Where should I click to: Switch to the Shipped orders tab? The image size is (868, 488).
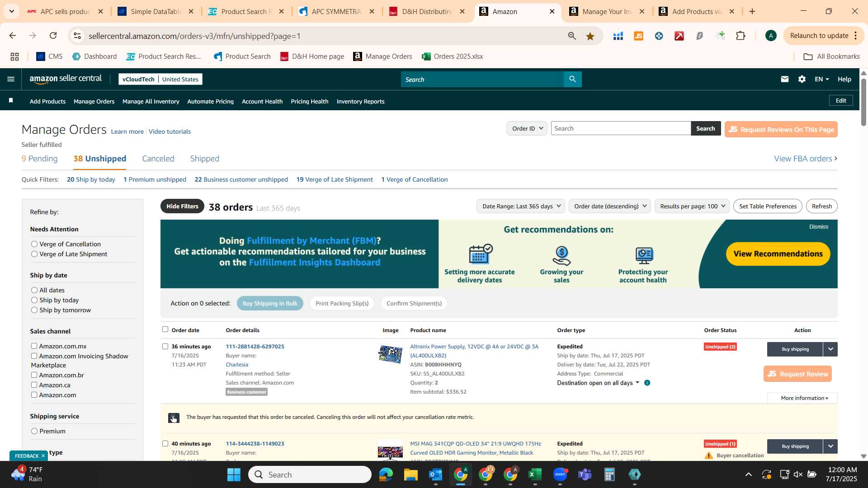[x=205, y=159]
